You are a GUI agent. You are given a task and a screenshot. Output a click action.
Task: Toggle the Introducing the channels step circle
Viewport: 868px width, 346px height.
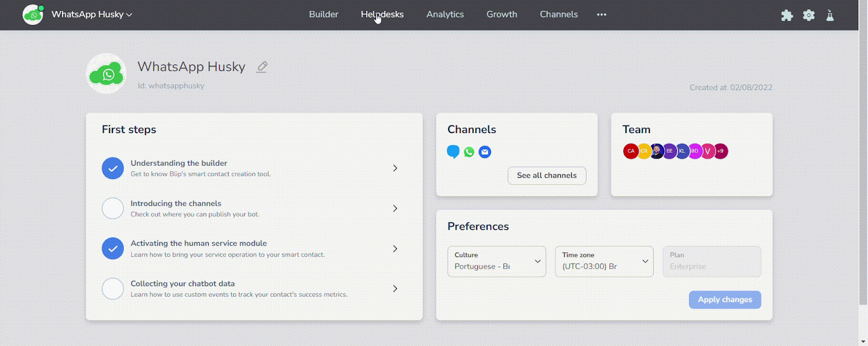[113, 209]
